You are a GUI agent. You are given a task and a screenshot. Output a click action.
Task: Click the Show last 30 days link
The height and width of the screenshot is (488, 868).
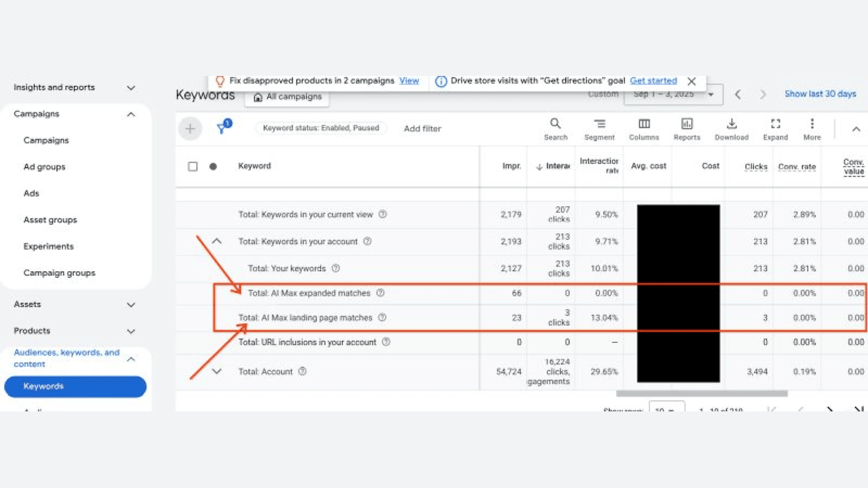[x=820, y=94]
